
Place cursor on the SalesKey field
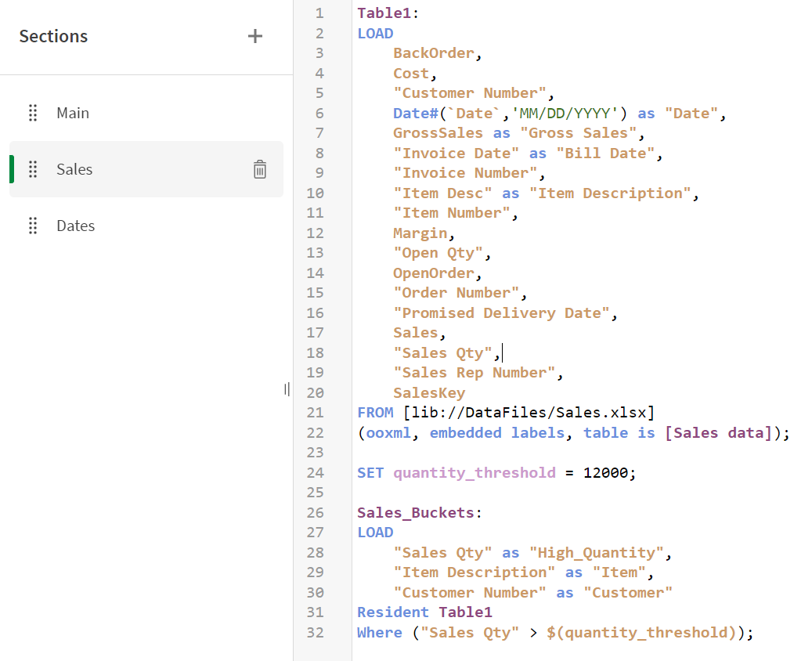tap(428, 392)
